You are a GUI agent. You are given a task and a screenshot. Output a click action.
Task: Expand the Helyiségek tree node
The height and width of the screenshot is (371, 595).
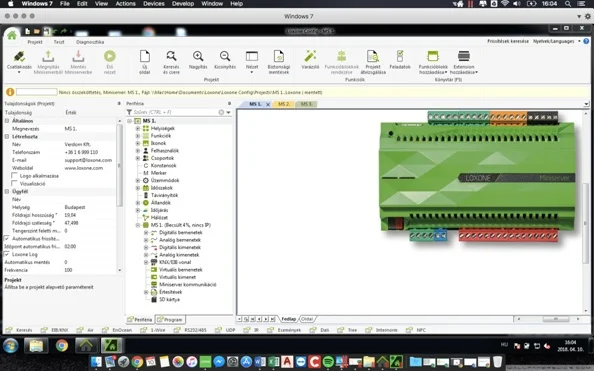(x=138, y=128)
